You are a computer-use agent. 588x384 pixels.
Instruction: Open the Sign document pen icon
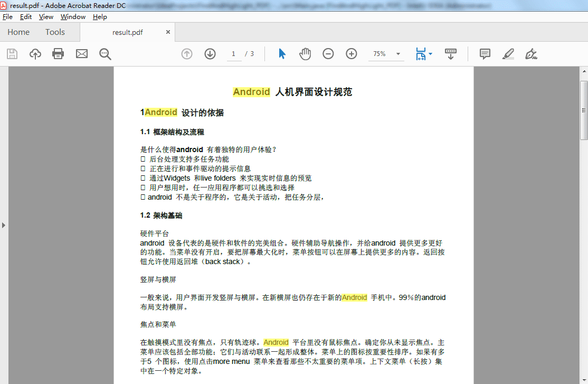pos(531,54)
